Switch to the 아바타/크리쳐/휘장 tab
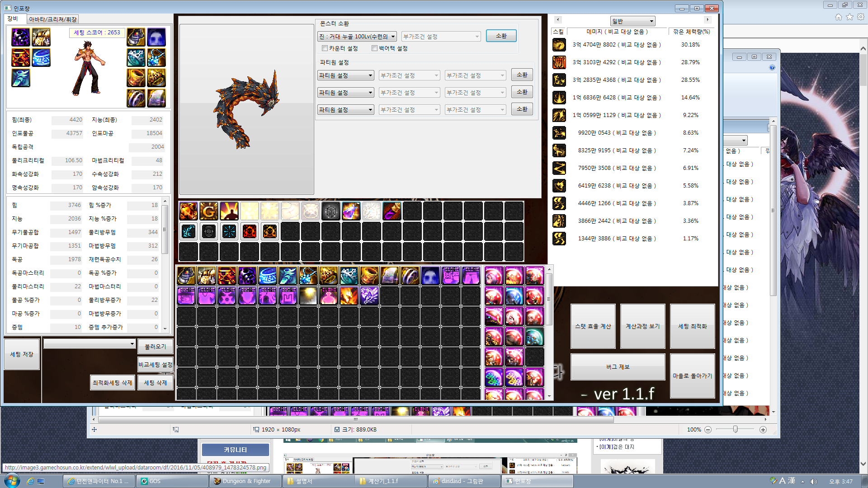Viewport: 868px width, 488px height. click(53, 19)
